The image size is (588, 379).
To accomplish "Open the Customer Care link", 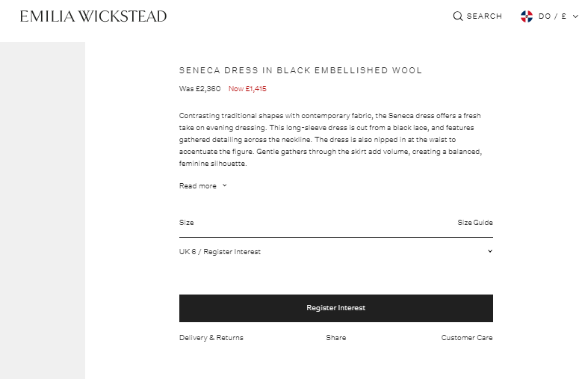I will pyautogui.click(x=467, y=338).
